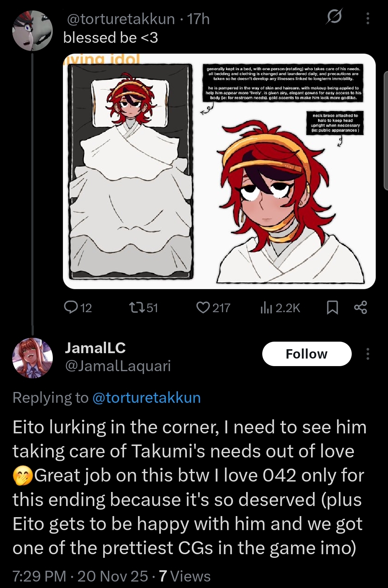Share the post using the share icon
388x588 pixels.
(x=360, y=307)
